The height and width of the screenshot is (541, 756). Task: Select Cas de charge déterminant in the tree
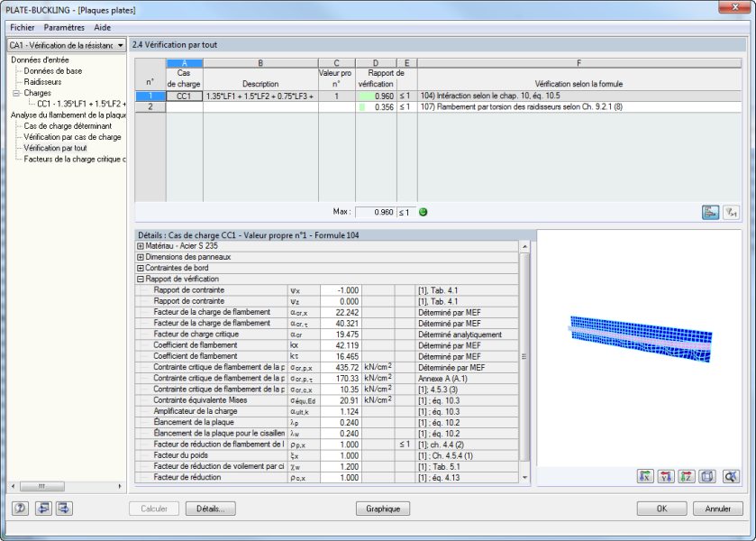coord(68,126)
